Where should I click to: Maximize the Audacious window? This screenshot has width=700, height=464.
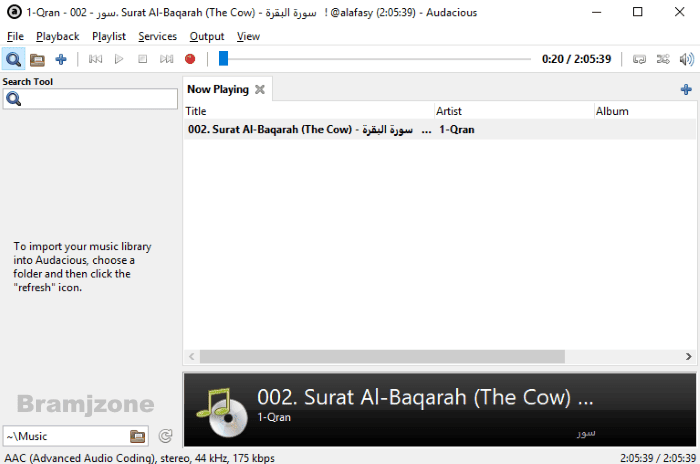pyautogui.click(x=638, y=12)
